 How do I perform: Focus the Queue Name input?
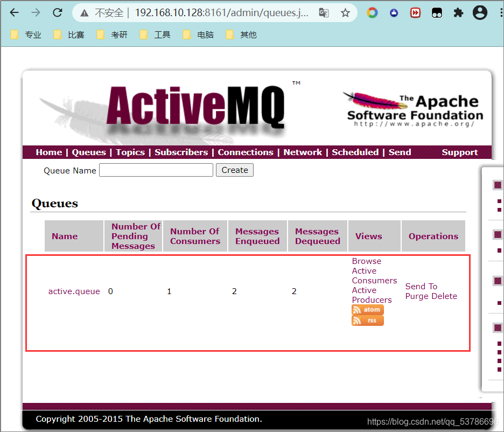click(156, 170)
